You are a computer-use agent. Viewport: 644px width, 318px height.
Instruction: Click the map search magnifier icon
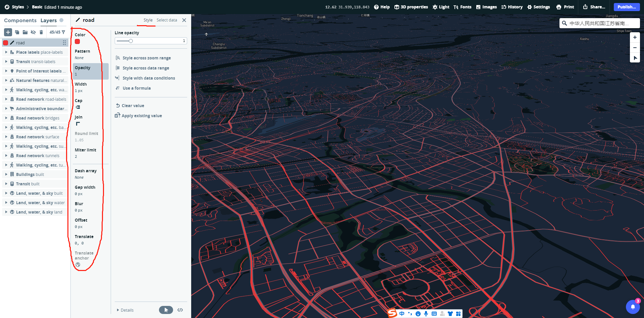565,23
